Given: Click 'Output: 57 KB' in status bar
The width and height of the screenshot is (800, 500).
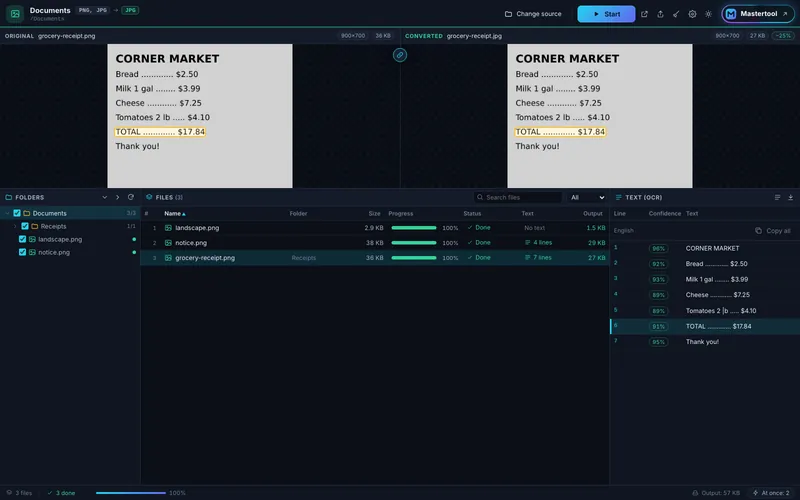Looking at the screenshot, I should click(x=716, y=493).
